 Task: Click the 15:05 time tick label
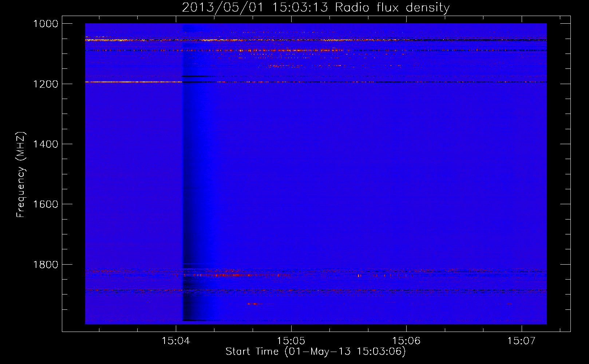[291, 341]
